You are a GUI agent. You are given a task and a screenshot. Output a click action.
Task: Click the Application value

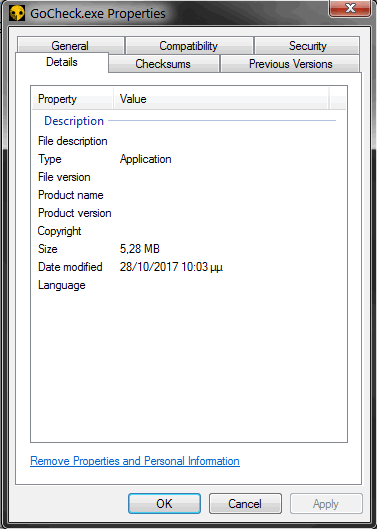click(145, 159)
